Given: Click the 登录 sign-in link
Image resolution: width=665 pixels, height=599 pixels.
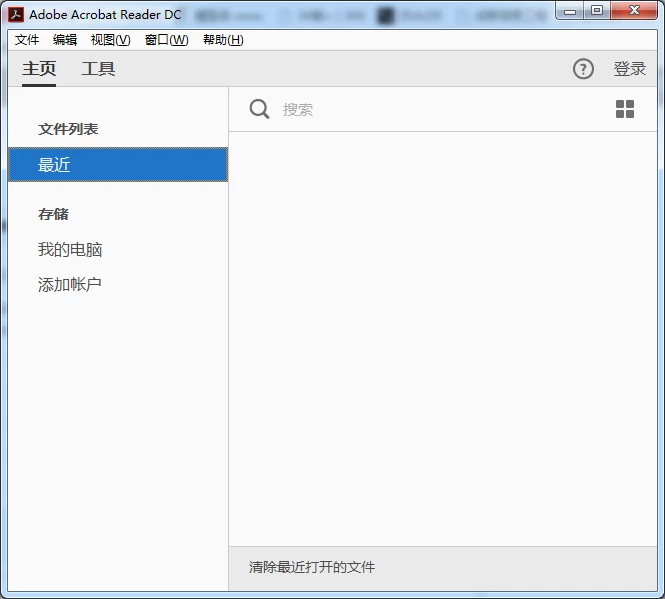Looking at the screenshot, I should coord(630,69).
